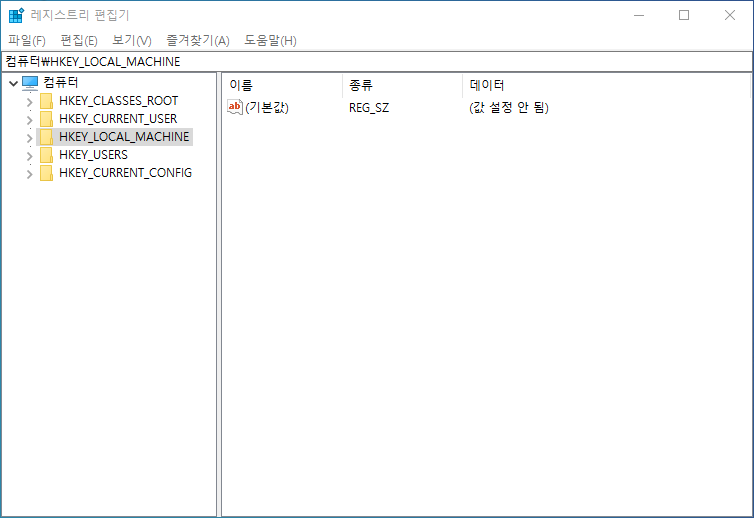Viewport: 754px width, 518px height.
Task: Click the HKEY_CURRENT_USER folder icon
Action: (x=47, y=119)
